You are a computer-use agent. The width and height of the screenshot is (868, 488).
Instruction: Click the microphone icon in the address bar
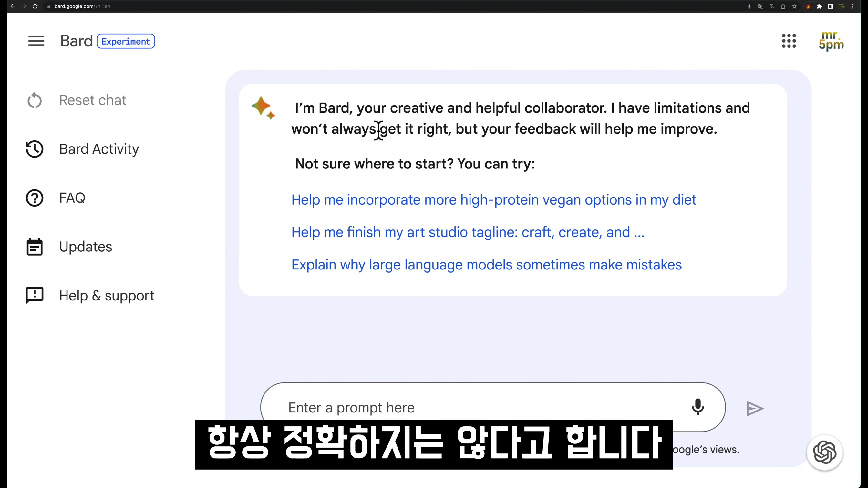[x=749, y=6]
